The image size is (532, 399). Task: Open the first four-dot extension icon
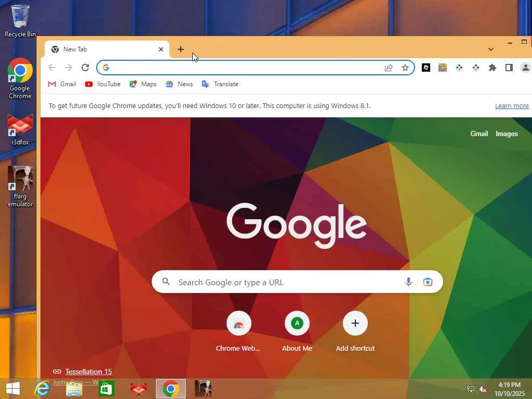point(459,68)
